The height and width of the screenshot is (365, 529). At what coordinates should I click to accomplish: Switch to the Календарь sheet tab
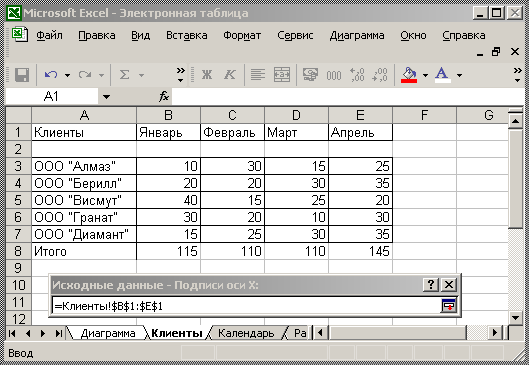point(246,333)
